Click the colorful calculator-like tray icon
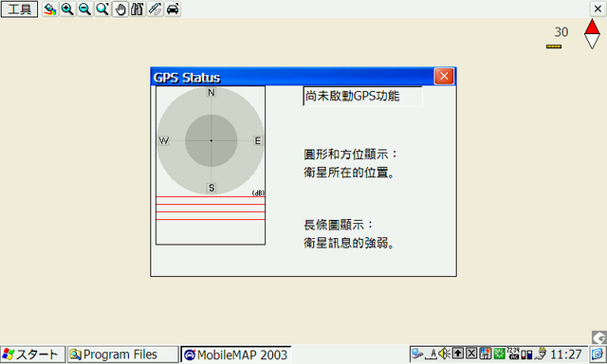This screenshot has width=607, height=364. 485,354
